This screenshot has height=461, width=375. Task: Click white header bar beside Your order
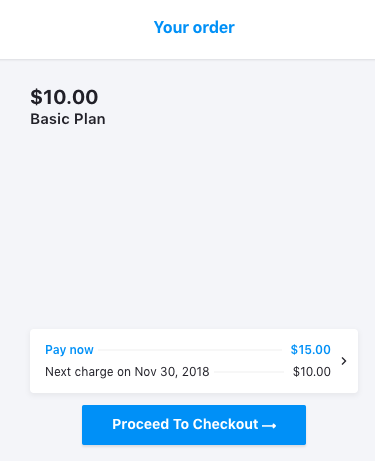(300, 28)
